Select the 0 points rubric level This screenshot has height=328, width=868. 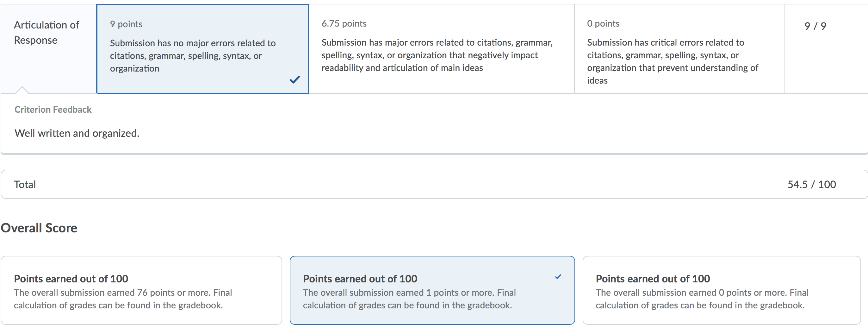click(x=679, y=49)
